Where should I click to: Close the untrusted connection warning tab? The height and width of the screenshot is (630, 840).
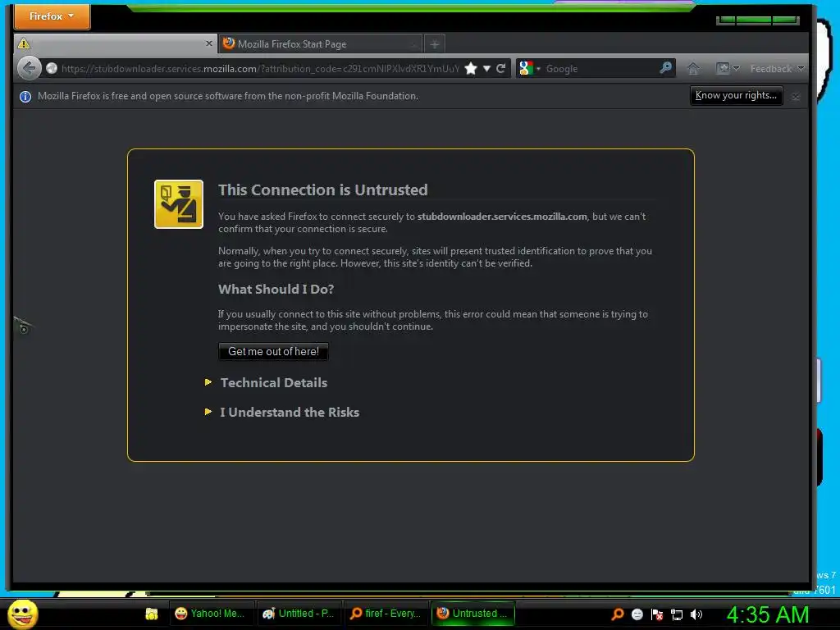tap(209, 43)
